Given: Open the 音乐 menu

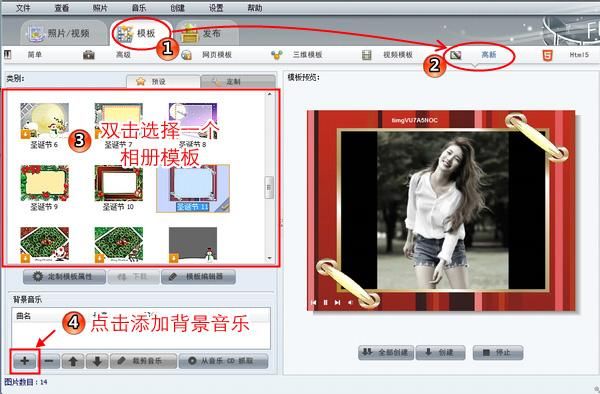Looking at the screenshot, I should (138, 8).
